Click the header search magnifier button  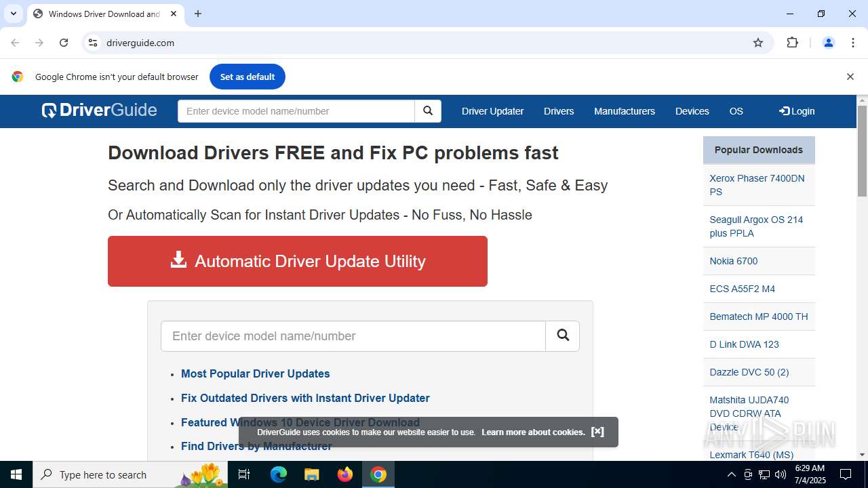(428, 111)
